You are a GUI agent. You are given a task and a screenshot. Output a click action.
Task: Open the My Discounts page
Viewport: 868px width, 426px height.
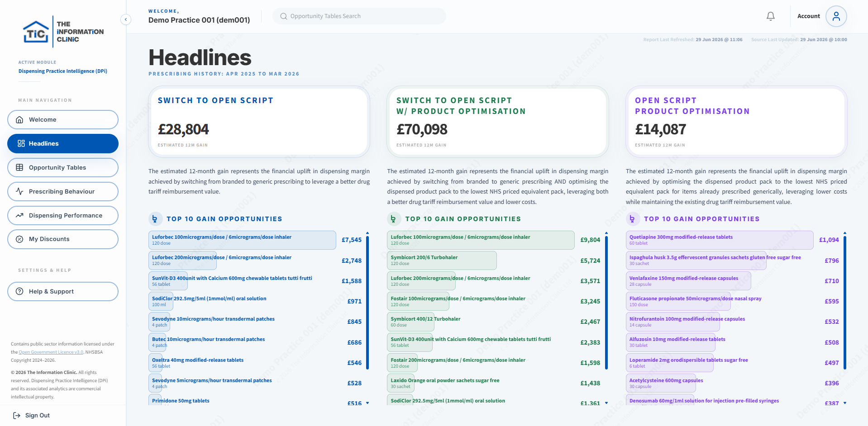click(63, 239)
